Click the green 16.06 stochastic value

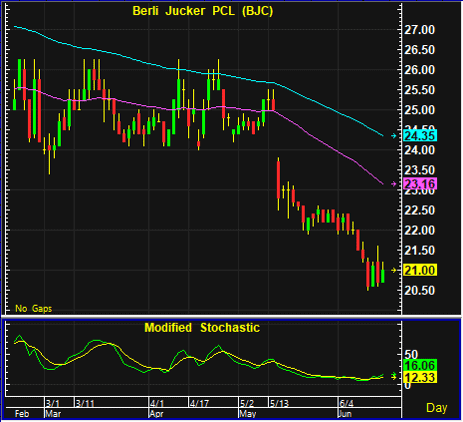point(420,365)
